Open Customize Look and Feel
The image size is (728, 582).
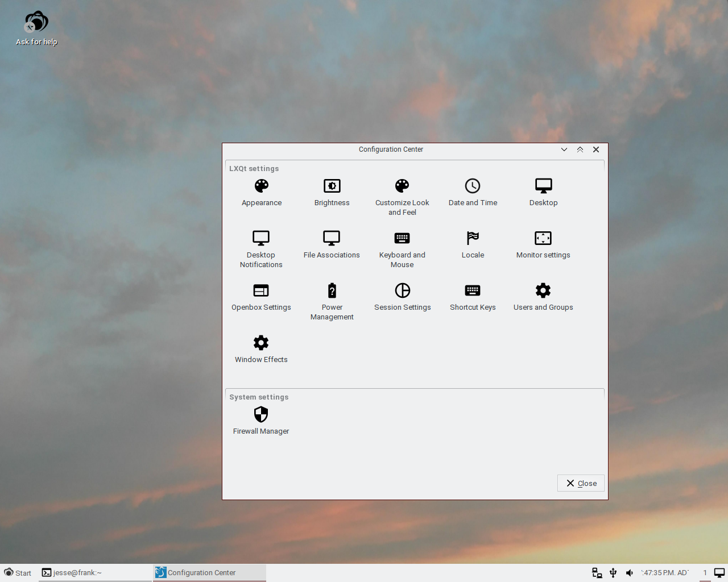pyautogui.click(x=402, y=198)
